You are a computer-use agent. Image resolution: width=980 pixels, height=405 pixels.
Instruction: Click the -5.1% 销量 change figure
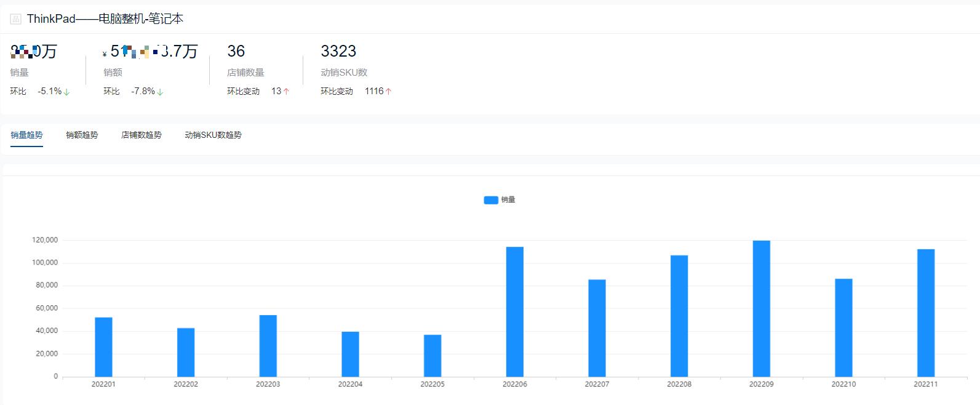[x=50, y=91]
